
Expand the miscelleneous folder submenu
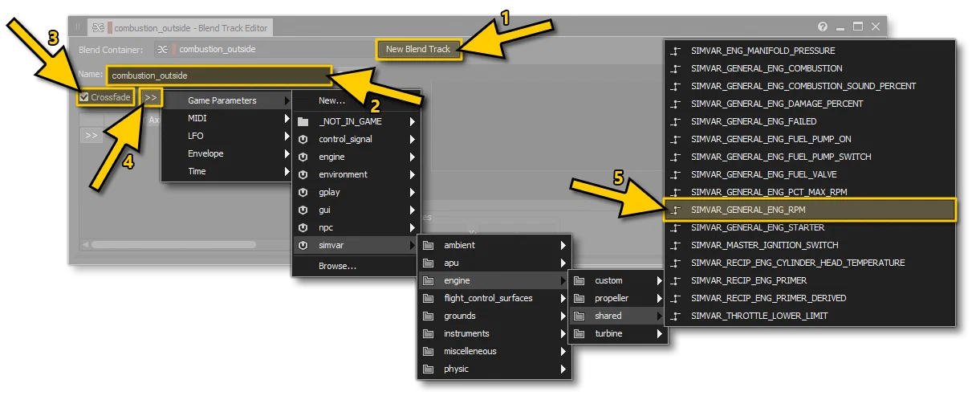pos(494,351)
